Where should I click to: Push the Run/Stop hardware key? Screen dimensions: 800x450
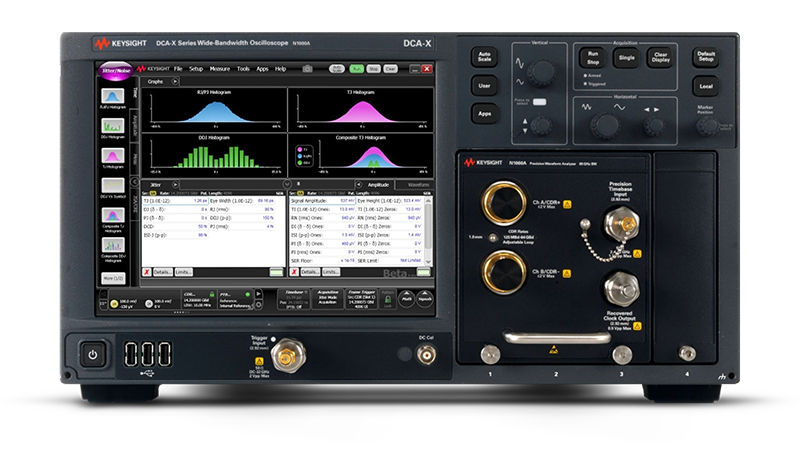pos(592,58)
